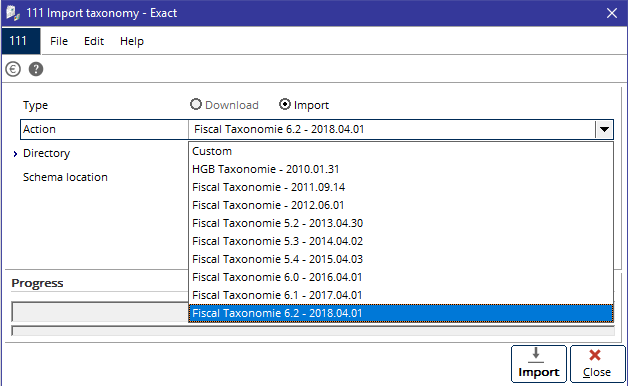
Task: Click the Euro currency toolbar icon
Action: click(13, 69)
